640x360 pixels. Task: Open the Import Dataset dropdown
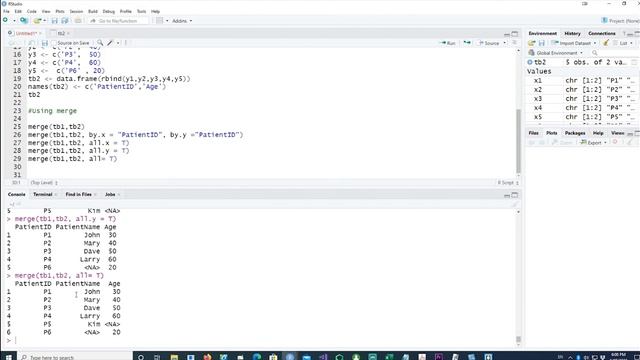pos(573,43)
